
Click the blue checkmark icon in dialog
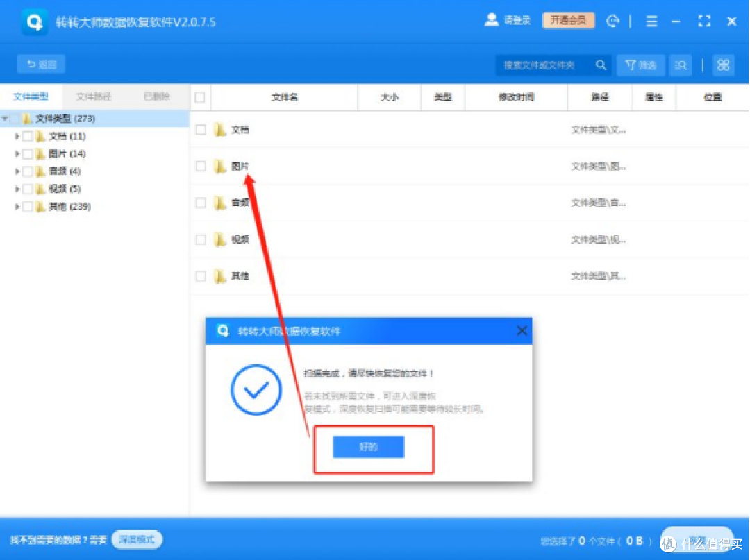point(256,390)
